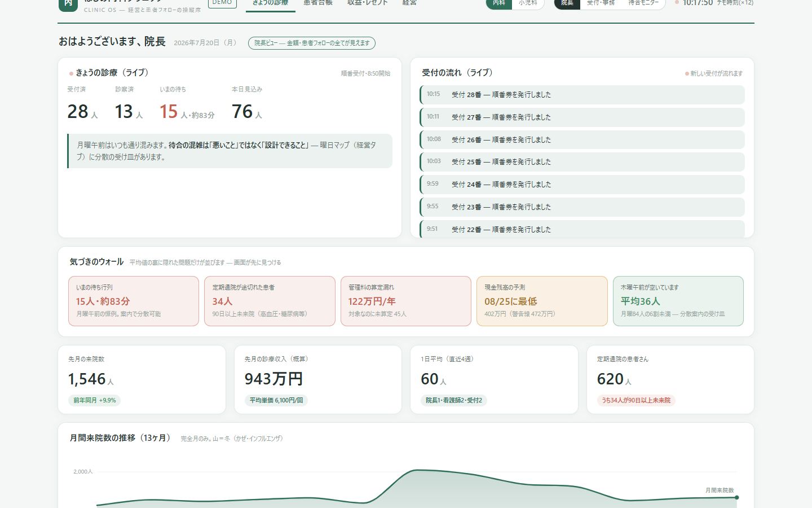The image size is (812, 508).
Task: Select the 10:11 受付 27番 entry
Action: tap(582, 117)
